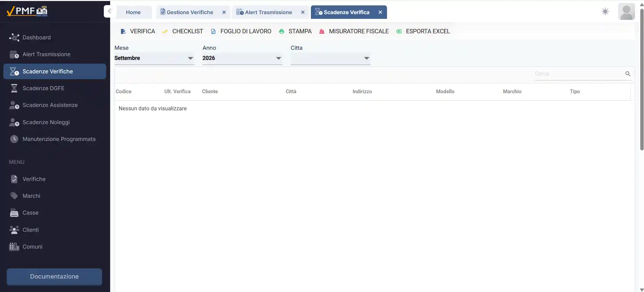Click VERIFICA toolbar button
644x292 pixels.
point(138,31)
